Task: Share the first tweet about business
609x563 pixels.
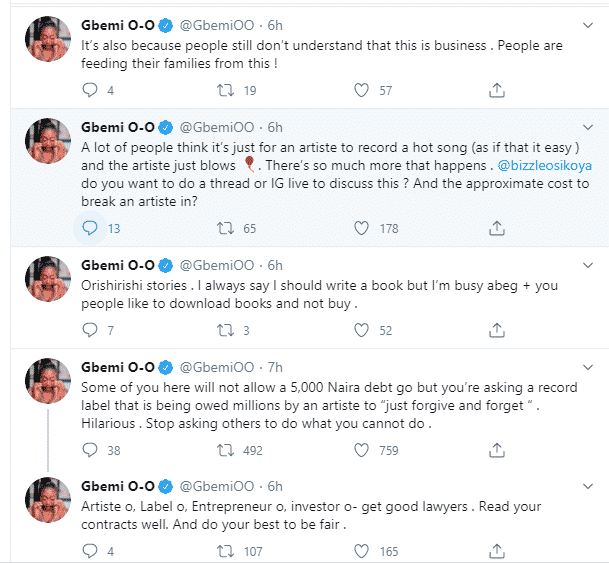Action: pyautogui.click(x=497, y=91)
